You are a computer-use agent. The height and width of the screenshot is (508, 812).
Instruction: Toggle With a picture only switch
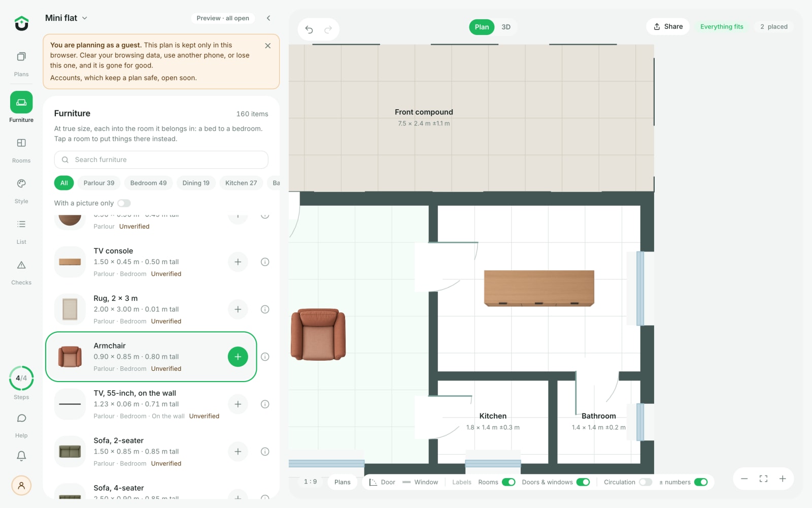pos(124,203)
